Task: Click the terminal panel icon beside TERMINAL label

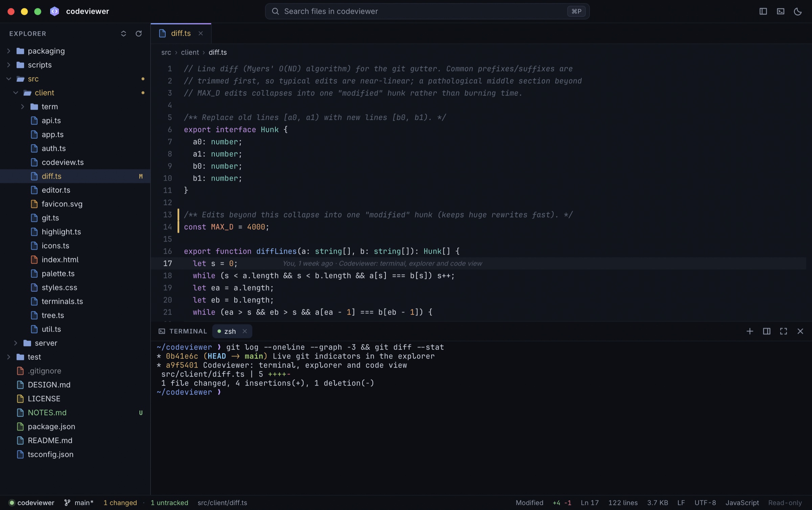Action: click(x=162, y=331)
